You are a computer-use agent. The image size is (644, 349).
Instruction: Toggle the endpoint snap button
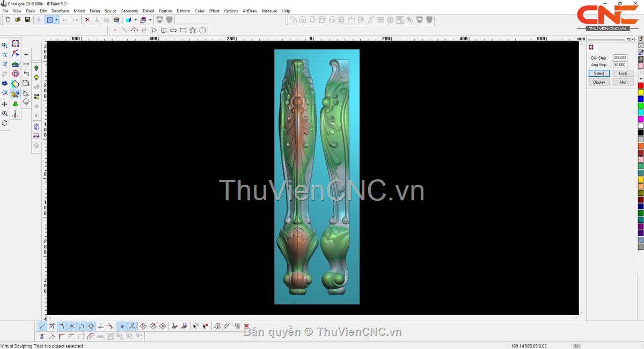click(x=42, y=326)
